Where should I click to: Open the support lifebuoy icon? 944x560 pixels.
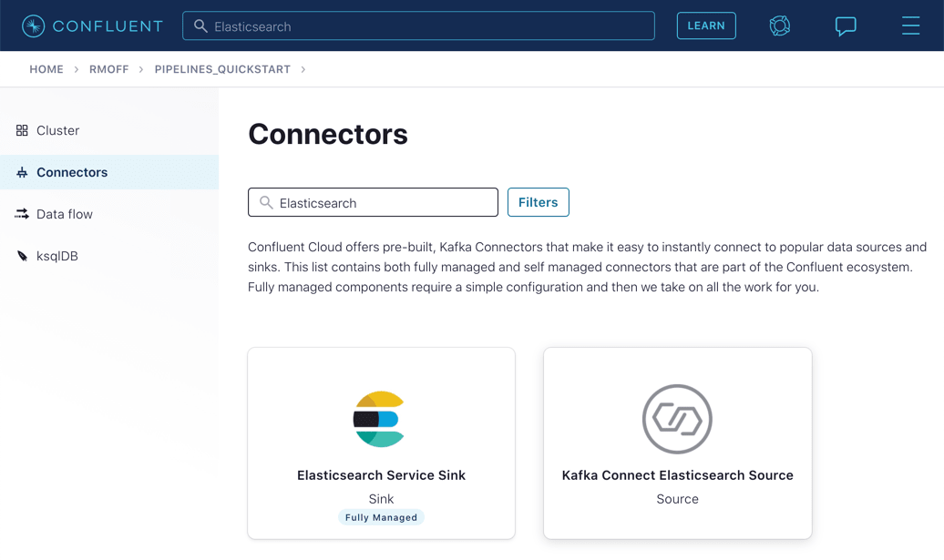coord(780,25)
